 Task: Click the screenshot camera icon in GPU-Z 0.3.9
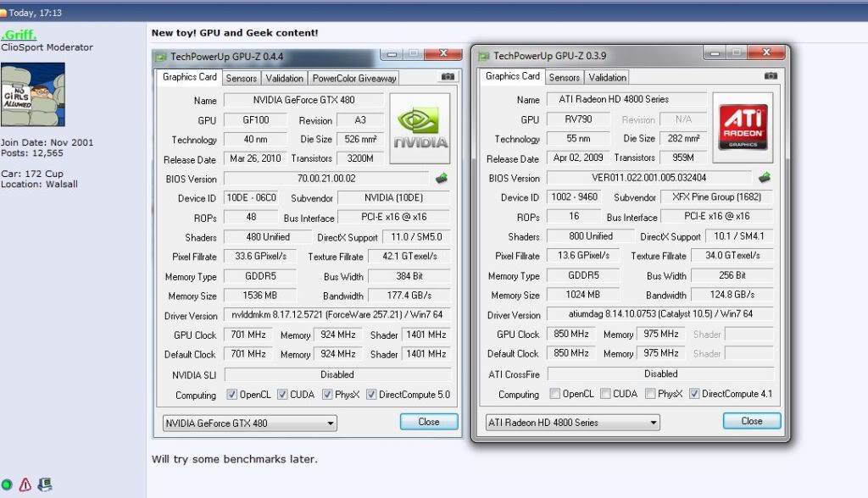(x=770, y=76)
